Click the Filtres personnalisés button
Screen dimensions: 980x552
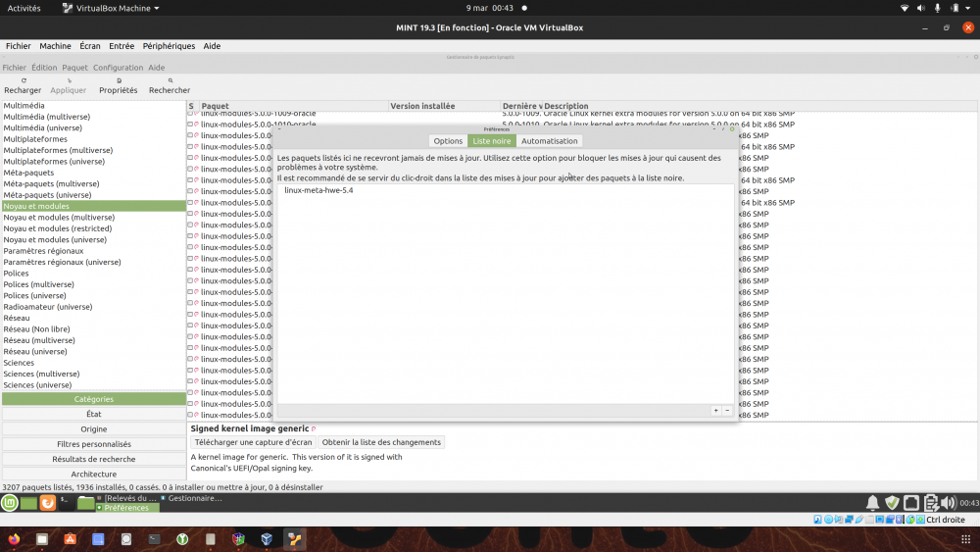pyautogui.click(x=94, y=444)
